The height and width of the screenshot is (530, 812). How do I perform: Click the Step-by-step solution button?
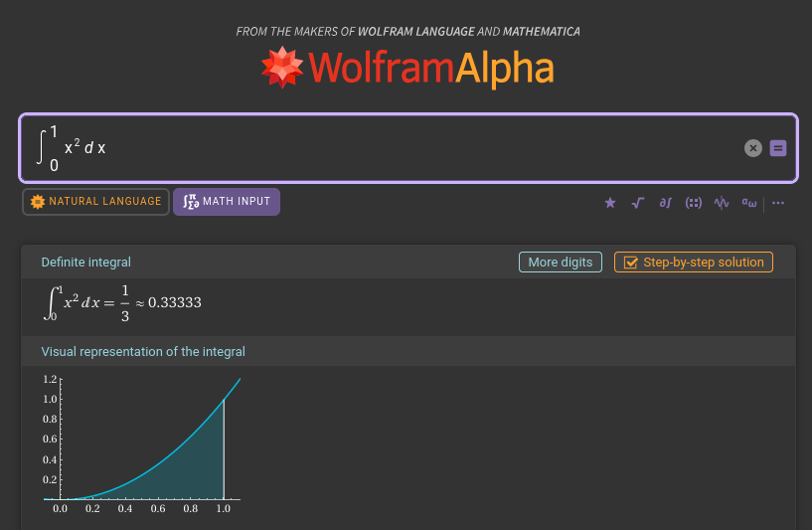(693, 263)
